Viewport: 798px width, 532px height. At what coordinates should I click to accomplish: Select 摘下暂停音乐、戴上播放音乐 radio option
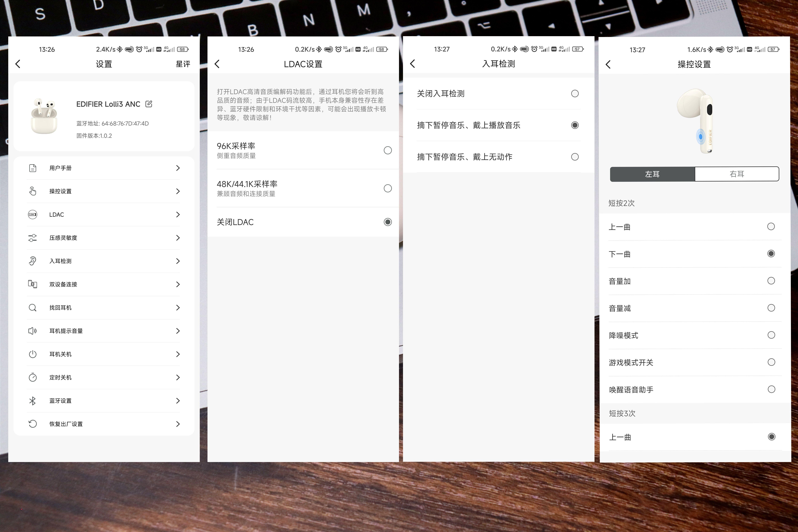click(575, 125)
